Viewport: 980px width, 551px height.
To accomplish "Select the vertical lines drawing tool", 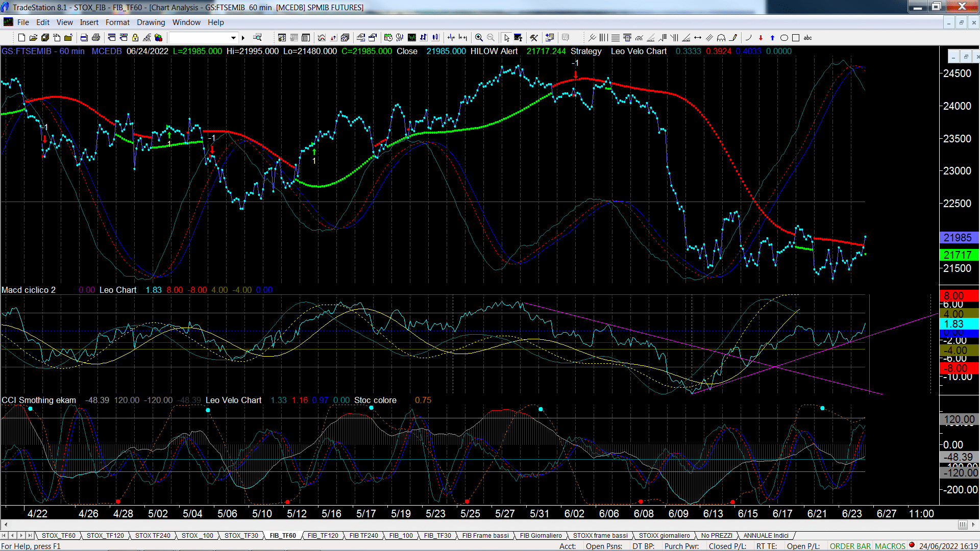I will (604, 38).
